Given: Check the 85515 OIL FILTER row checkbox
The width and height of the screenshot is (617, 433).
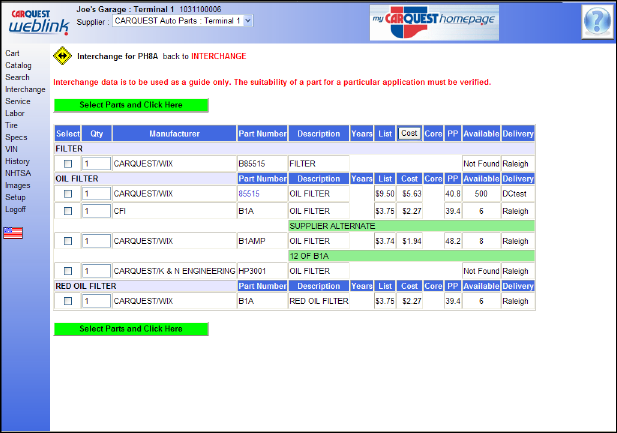Looking at the screenshot, I should (68, 194).
